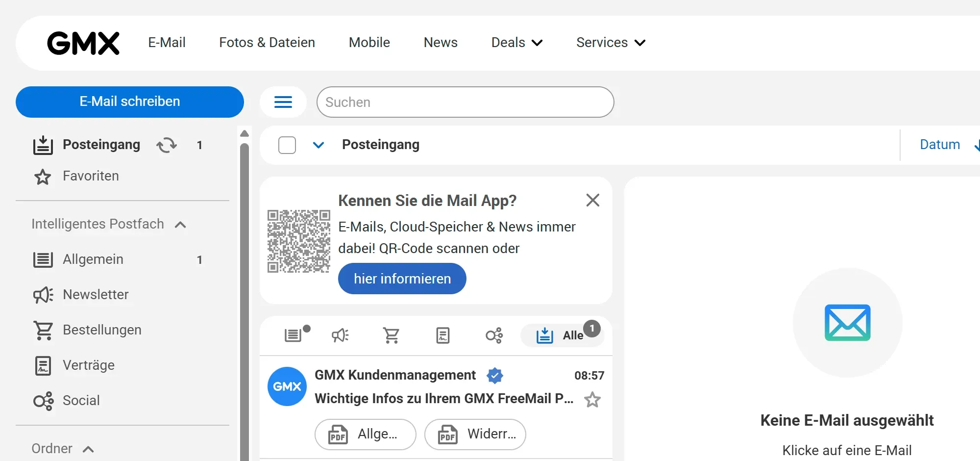Open the Widerr... PDF attachment
The image size is (980, 461).
click(x=475, y=435)
